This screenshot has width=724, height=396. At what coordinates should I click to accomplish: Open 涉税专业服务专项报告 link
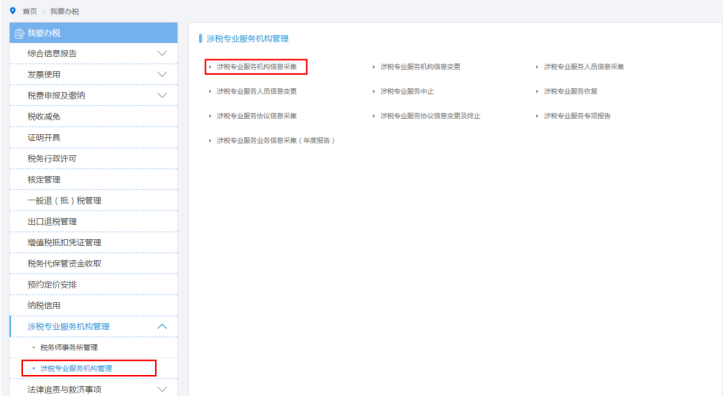(x=577, y=116)
